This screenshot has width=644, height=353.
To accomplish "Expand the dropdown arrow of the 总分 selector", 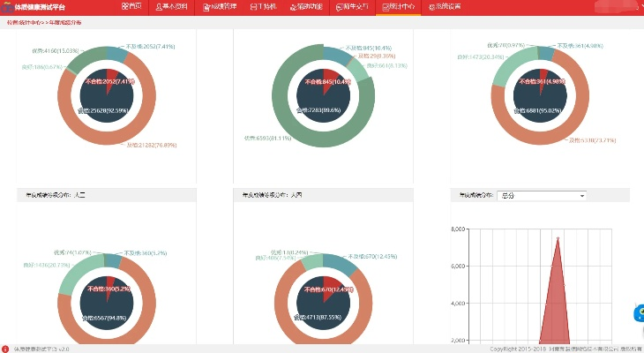I will 582,195.
